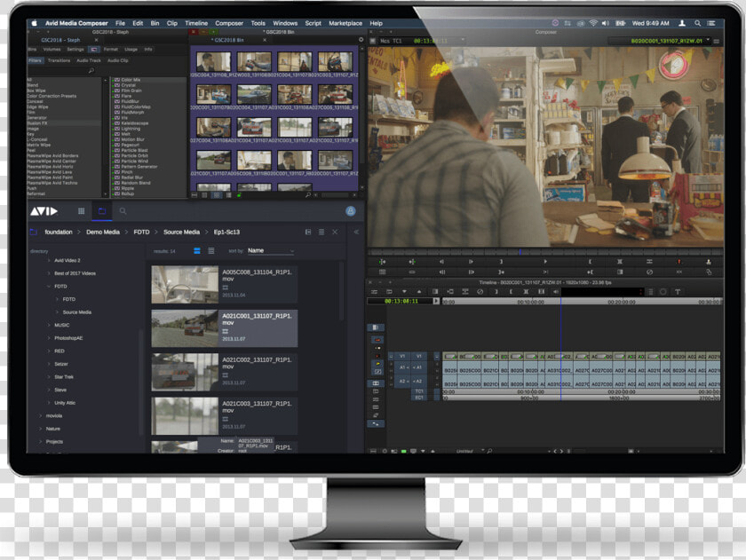Screen dimensions: 746x560
Task: Open the hamburger menu icon in browse header
Action: click(x=321, y=232)
